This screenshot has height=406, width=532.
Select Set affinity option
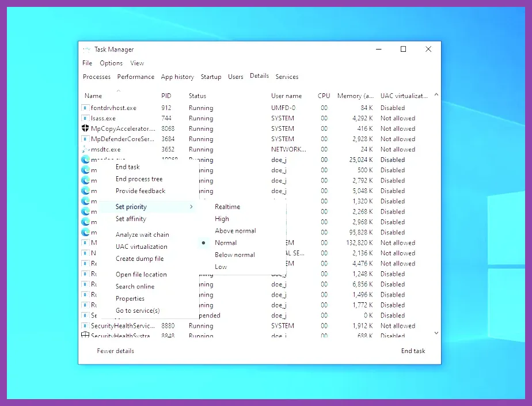pos(131,219)
